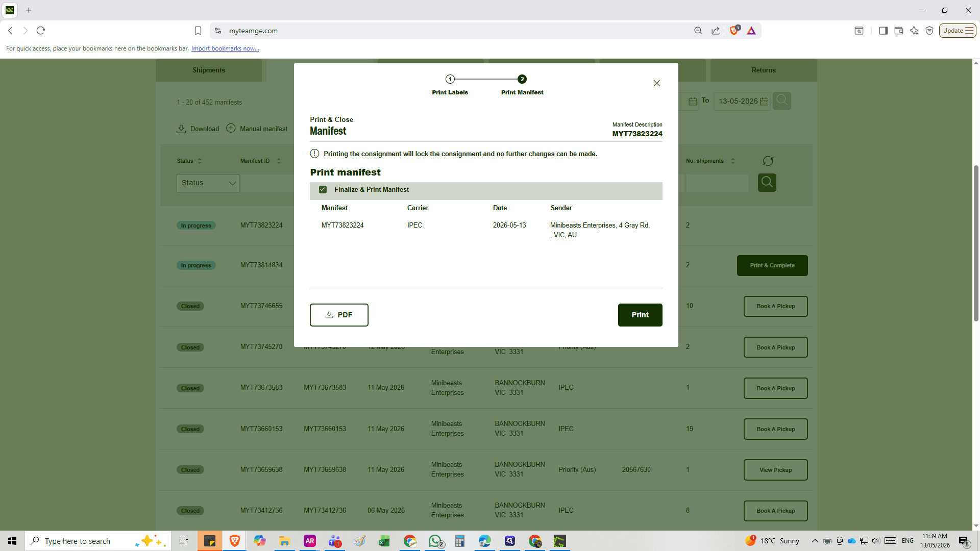Open the Brave Rewards triangle icon
This screenshot has height=551, width=980.
(x=751, y=31)
